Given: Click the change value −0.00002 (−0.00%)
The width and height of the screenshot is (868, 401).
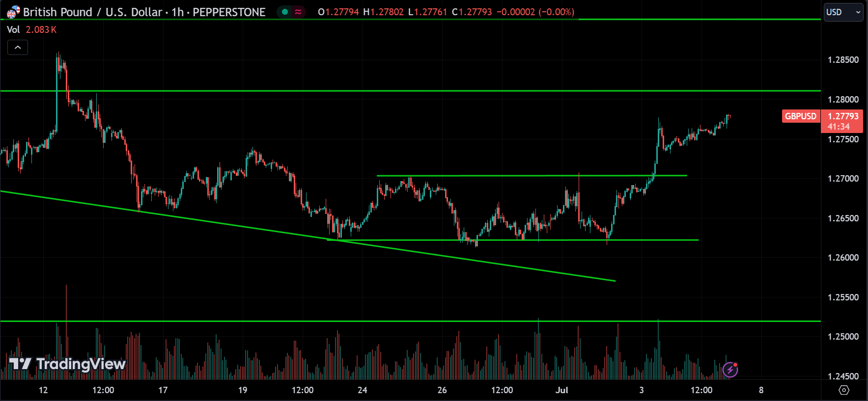Looking at the screenshot, I should pyautogui.click(x=535, y=12).
